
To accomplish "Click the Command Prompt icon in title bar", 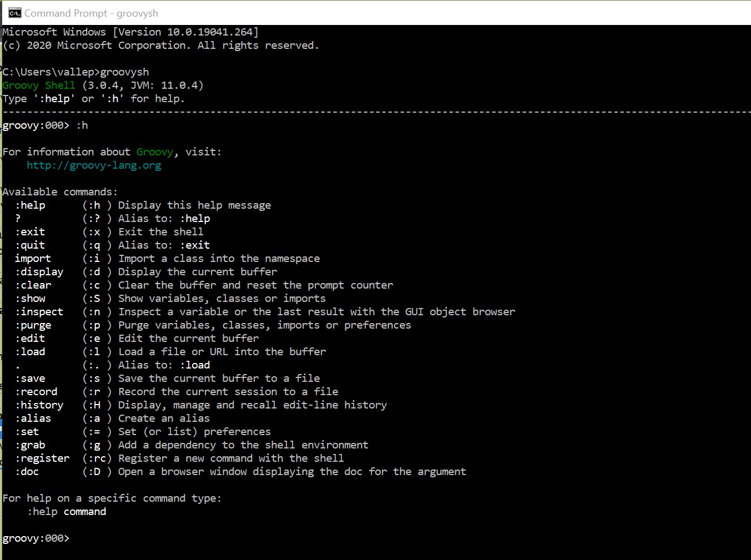I will tap(14, 13).
